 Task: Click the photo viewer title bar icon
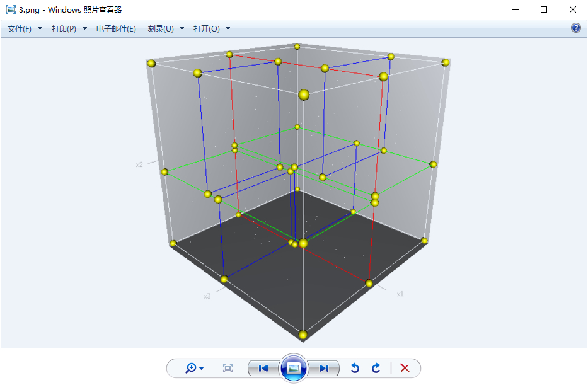tap(10, 9)
